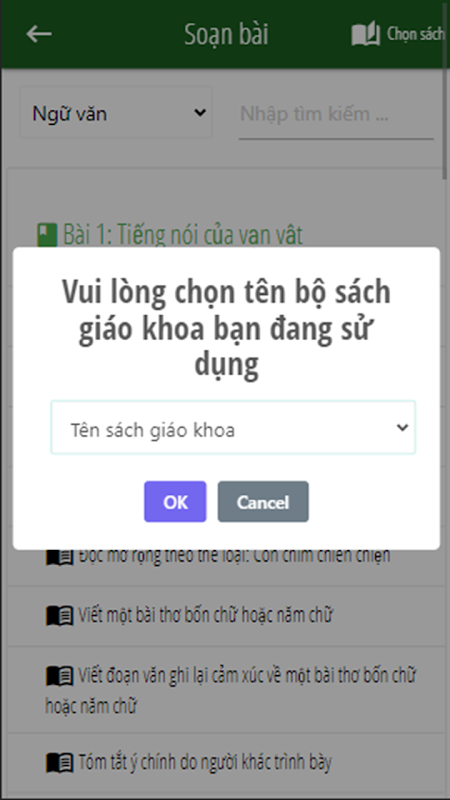Tap book icon beside Đọc mở rộng lesson
The width and height of the screenshot is (450, 800).
coord(60,557)
